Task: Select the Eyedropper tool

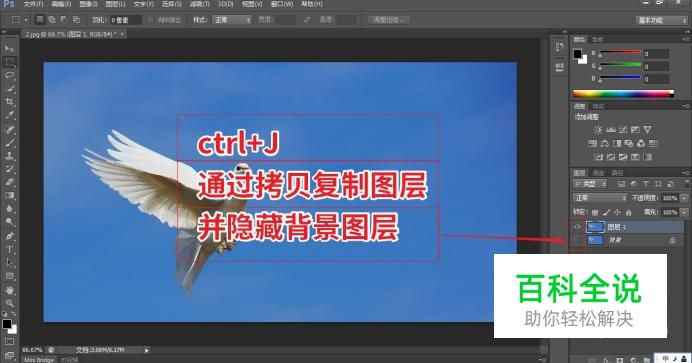Action: pos(9,115)
